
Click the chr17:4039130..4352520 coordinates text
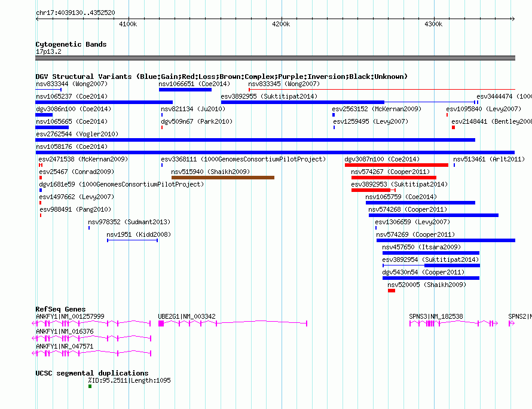click(75, 13)
